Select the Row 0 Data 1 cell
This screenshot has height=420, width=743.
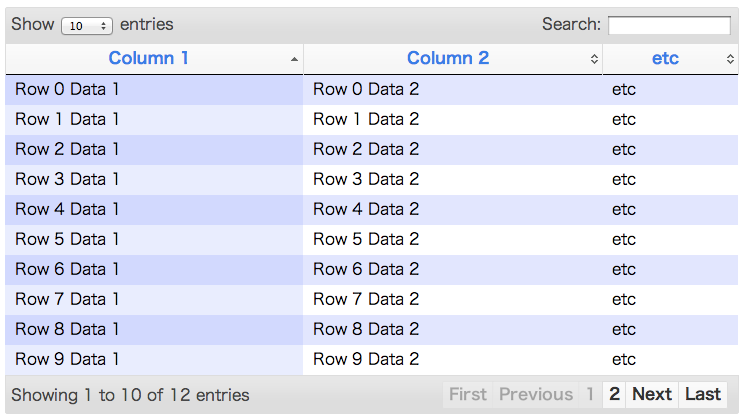pos(67,89)
